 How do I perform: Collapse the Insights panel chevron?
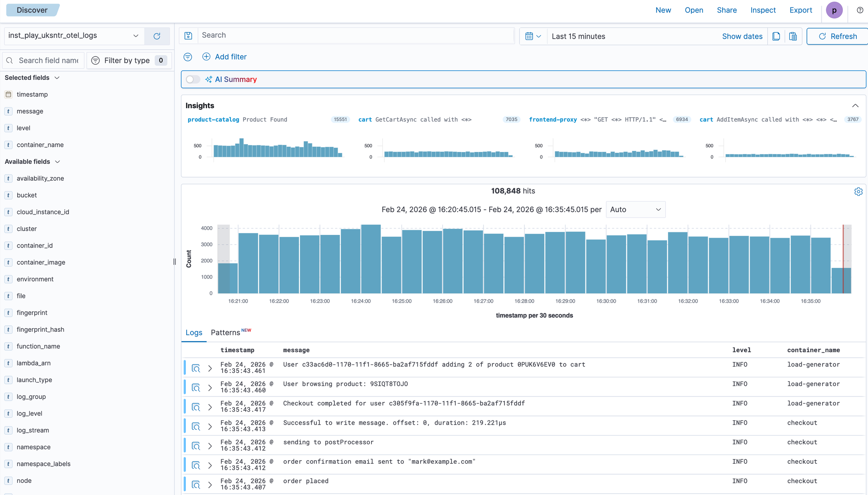click(x=855, y=106)
